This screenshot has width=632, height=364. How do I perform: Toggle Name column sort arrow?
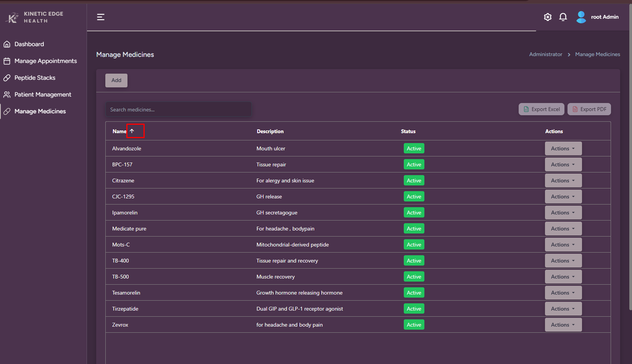tap(132, 131)
